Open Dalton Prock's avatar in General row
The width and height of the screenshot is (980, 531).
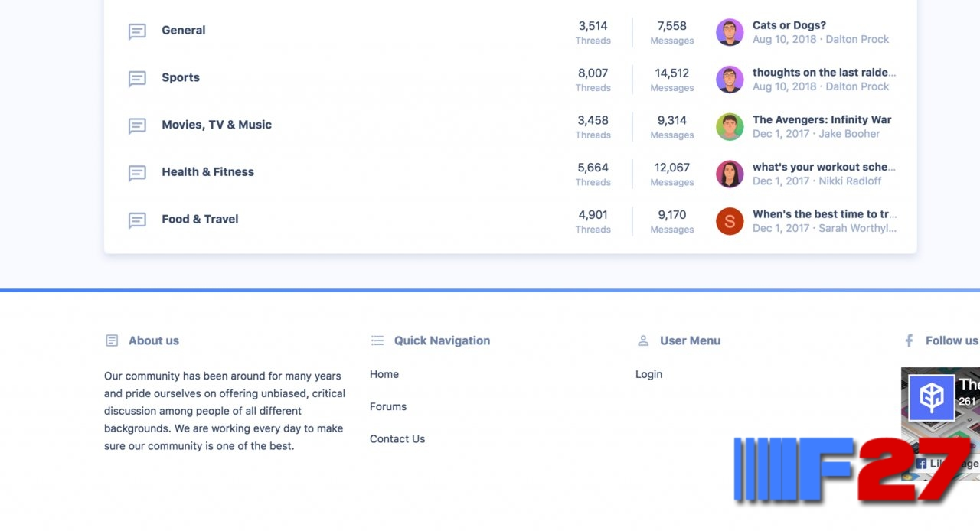click(x=730, y=32)
